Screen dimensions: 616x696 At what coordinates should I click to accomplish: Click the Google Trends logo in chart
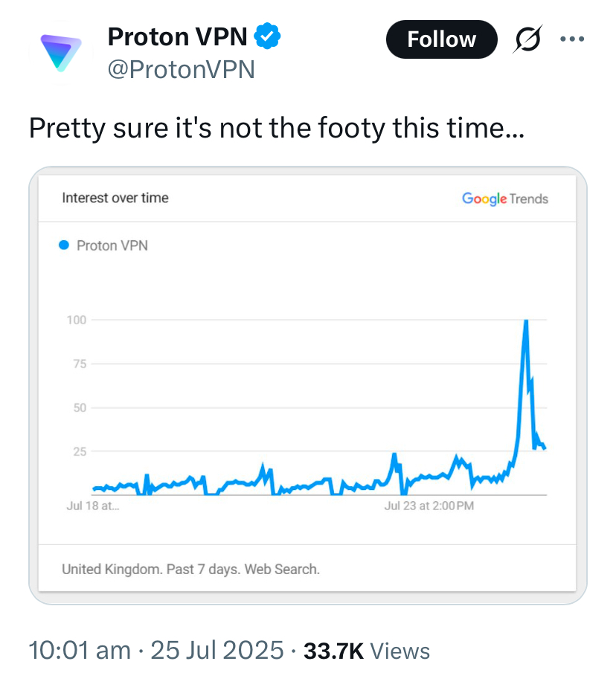click(x=504, y=199)
